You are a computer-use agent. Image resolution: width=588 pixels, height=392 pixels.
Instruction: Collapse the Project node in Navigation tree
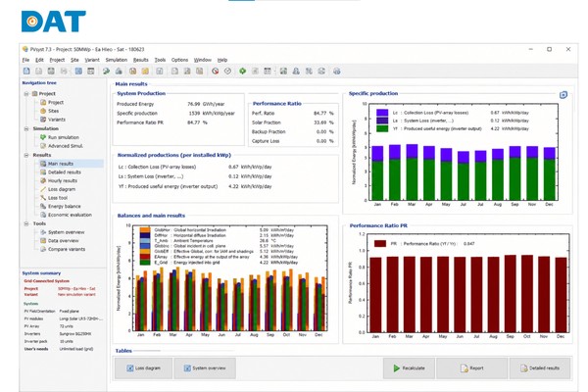[x=26, y=94]
